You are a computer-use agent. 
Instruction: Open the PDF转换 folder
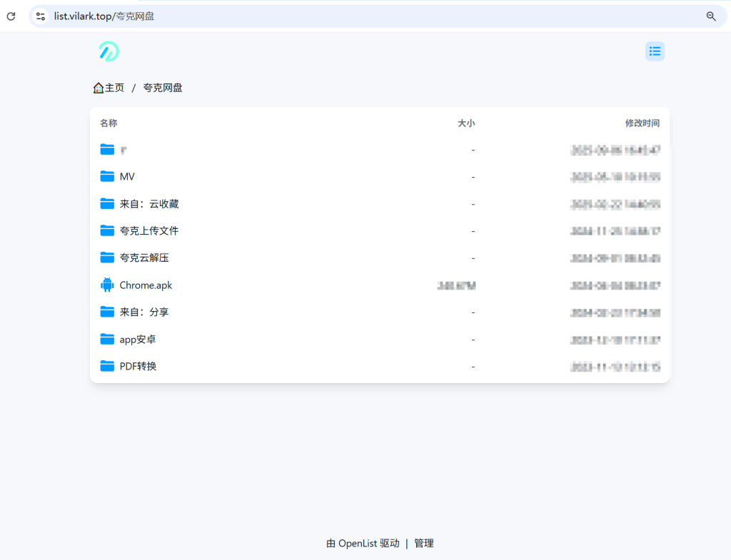pyautogui.click(x=139, y=366)
